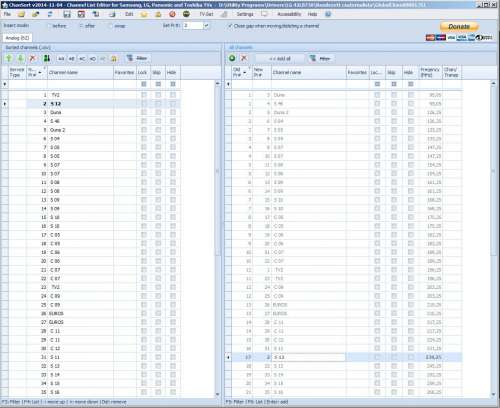This screenshot has width=500, height=408.
Task: Open the File menu
Action: click(7, 14)
